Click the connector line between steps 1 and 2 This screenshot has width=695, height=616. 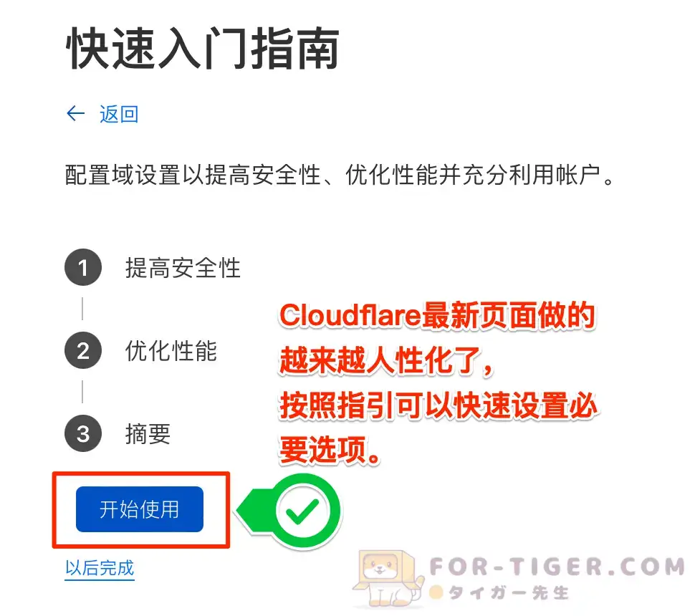(82, 309)
